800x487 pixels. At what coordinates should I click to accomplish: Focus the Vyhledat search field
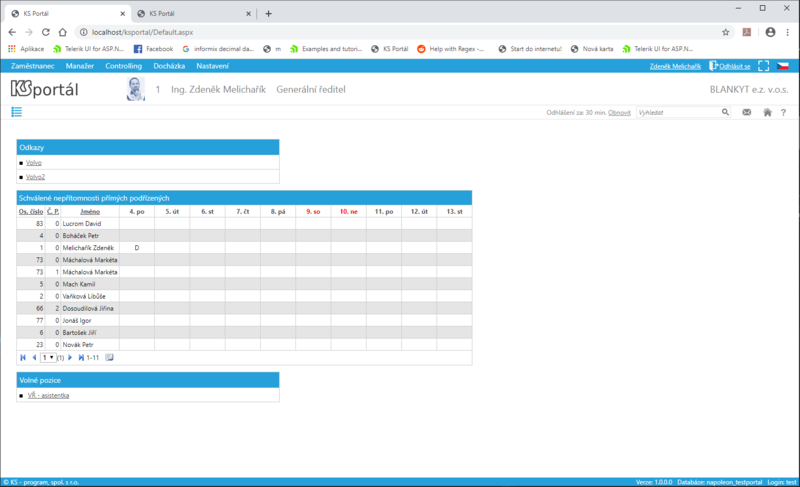(x=679, y=112)
